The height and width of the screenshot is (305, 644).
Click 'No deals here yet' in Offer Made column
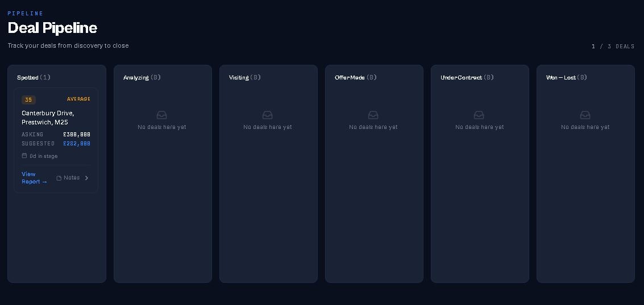[x=373, y=127]
